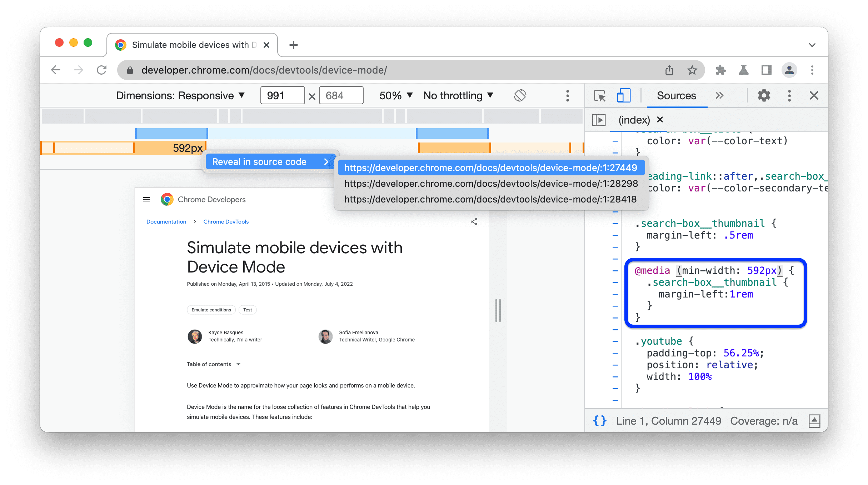Click the Sources tab in DevTools
868x485 pixels.
click(x=677, y=96)
